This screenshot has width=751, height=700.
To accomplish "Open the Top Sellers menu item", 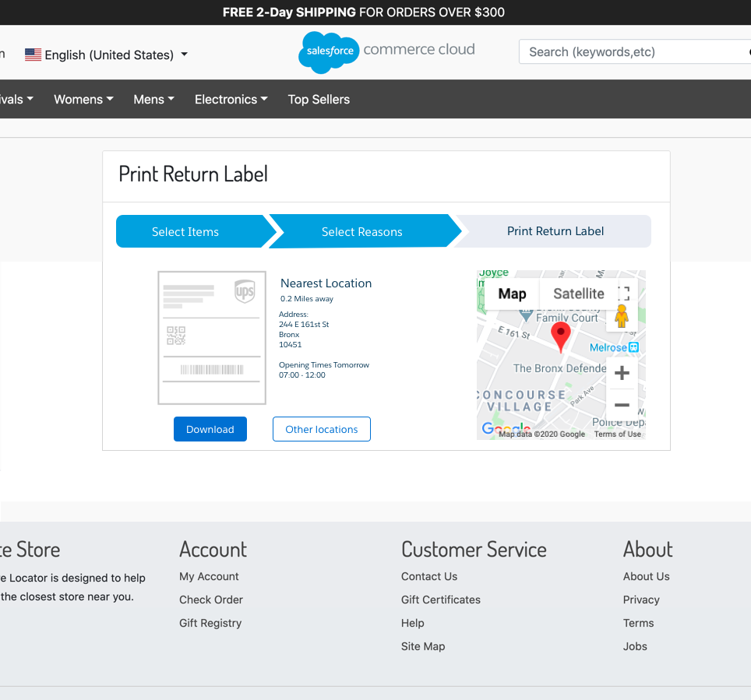I will tap(319, 99).
